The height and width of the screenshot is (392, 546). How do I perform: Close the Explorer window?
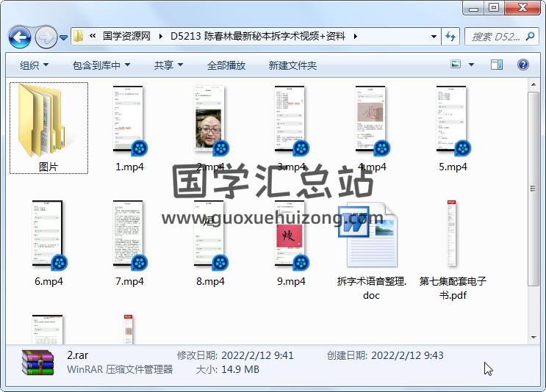tap(522, 7)
